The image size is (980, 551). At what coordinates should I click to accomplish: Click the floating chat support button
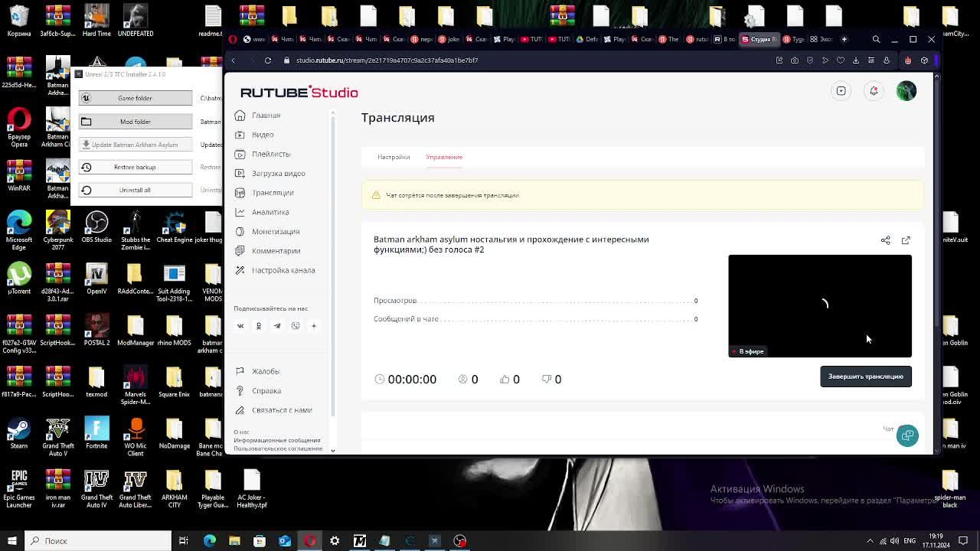[907, 435]
